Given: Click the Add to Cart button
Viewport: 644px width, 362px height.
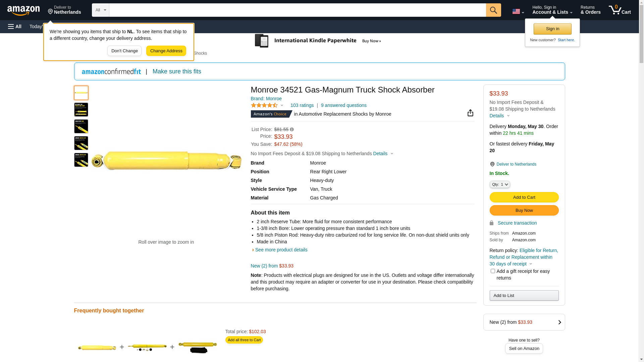Looking at the screenshot, I should 524,197.
